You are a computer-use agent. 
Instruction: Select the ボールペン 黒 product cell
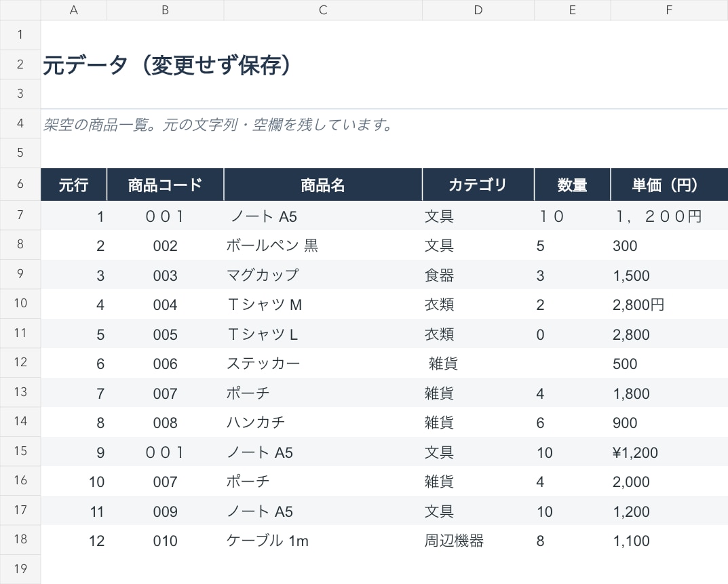[x=323, y=245]
